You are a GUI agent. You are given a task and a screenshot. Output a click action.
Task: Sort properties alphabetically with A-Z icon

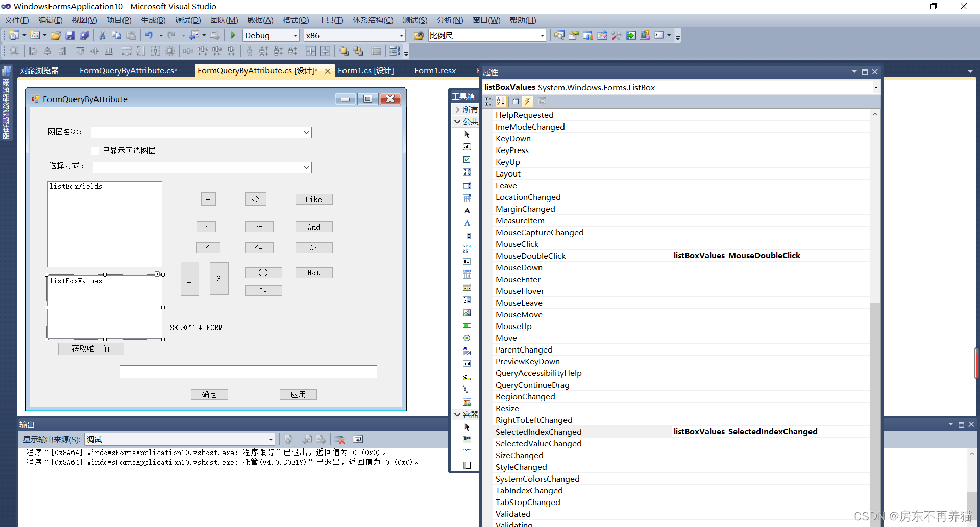501,102
